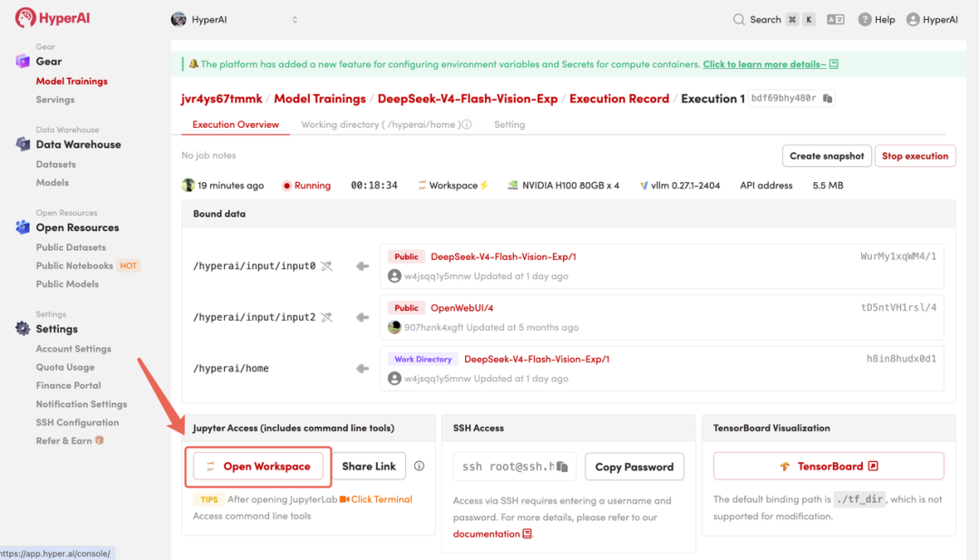Click the vllm 0.27.1-2404 image label
This screenshot has height=560, width=979.
pyautogui.click(x=679, y=186)
